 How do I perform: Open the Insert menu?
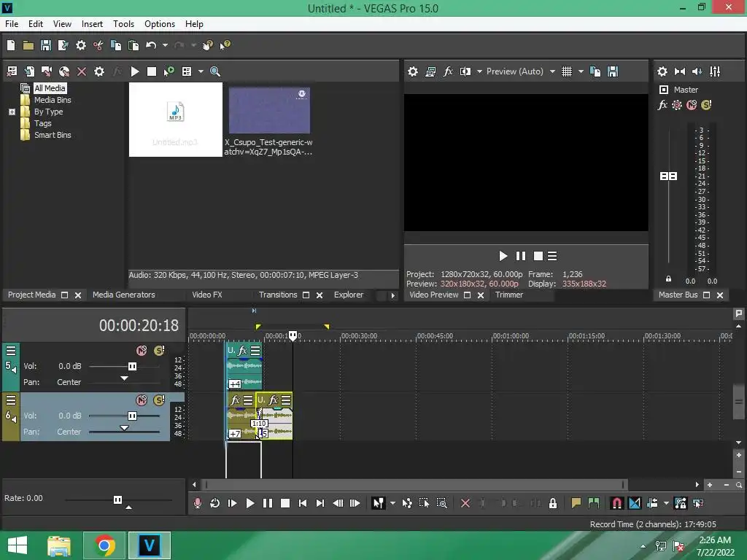pyautogui.click(x=92, y=24)
